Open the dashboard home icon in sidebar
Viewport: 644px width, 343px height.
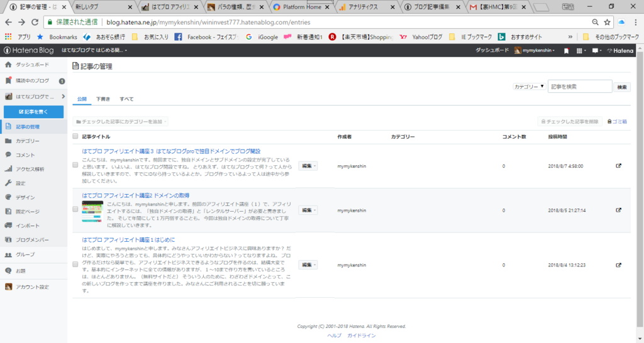[8, 65]
